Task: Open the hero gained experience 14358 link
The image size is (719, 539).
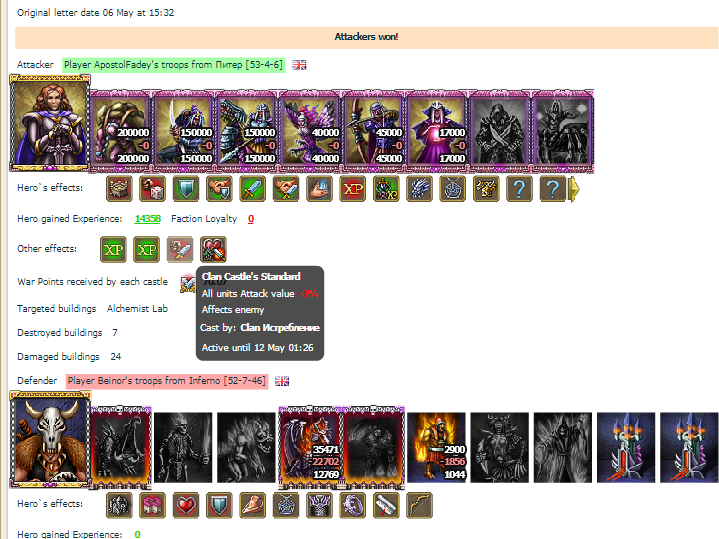Action: [x=148, y=219]
